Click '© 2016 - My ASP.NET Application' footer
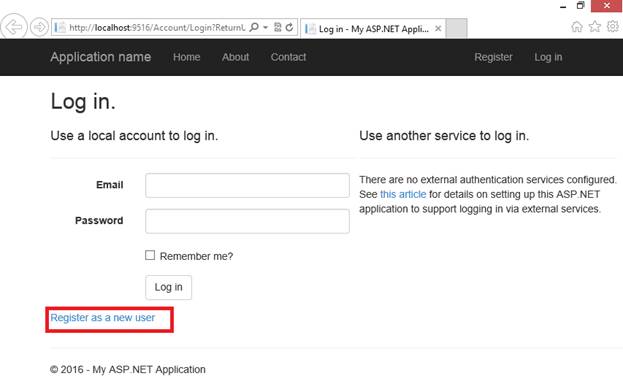Image resolution: width=623 pixels, height=392 pixels. 128,369
